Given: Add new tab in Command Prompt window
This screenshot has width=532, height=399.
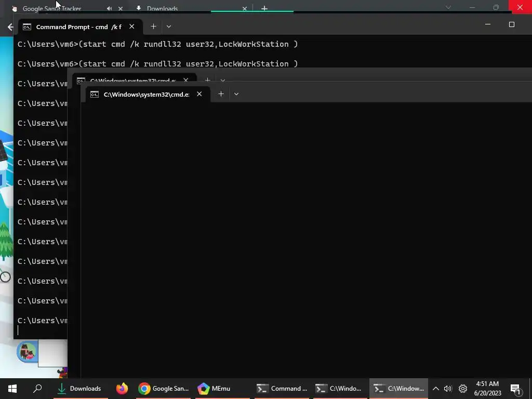Looking at the screenshot, I should click(x=153, y=26).
